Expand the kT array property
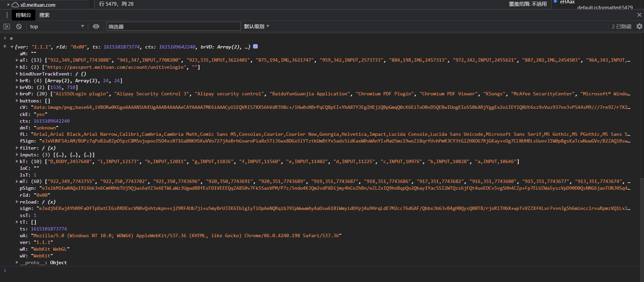The width and height of the screenshot is (644, 282). tap(17, 161)
